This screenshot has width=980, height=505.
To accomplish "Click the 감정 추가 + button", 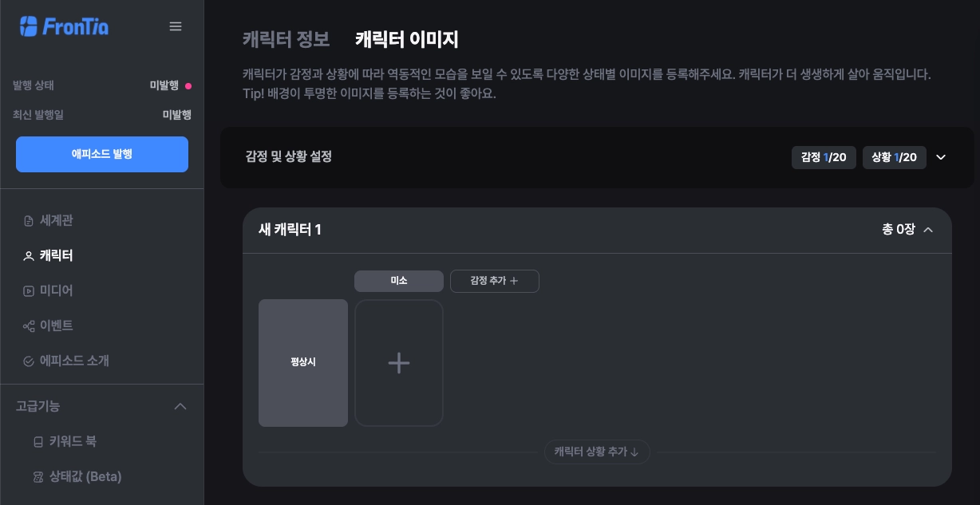I will 495,281.
